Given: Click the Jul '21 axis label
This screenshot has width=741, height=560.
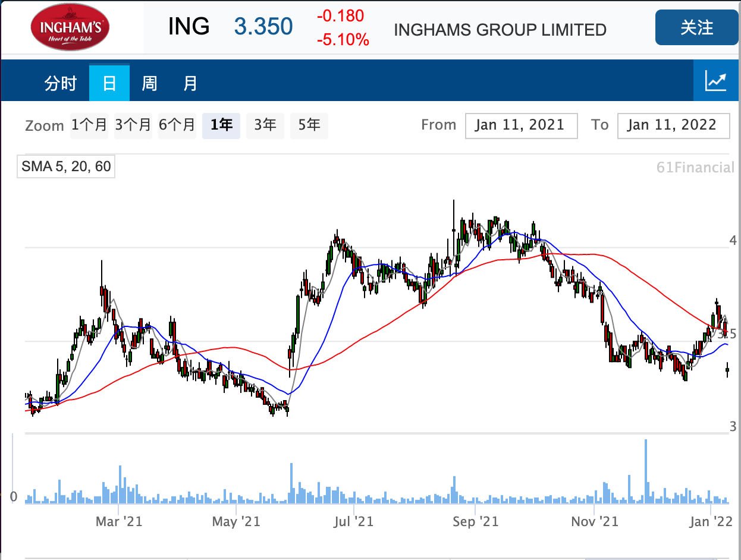Looking at the screenshot, I should click(353, 521).
